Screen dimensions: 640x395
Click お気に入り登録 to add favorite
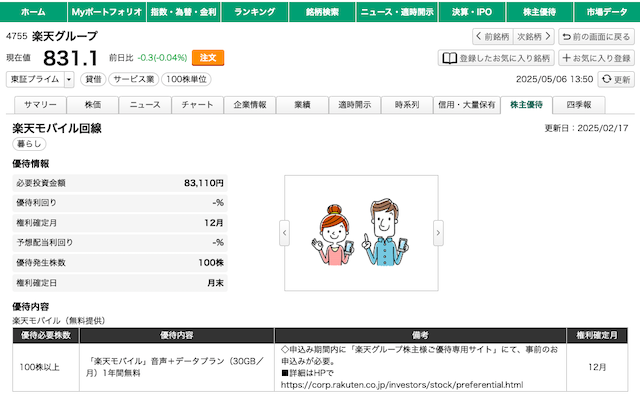596,58
